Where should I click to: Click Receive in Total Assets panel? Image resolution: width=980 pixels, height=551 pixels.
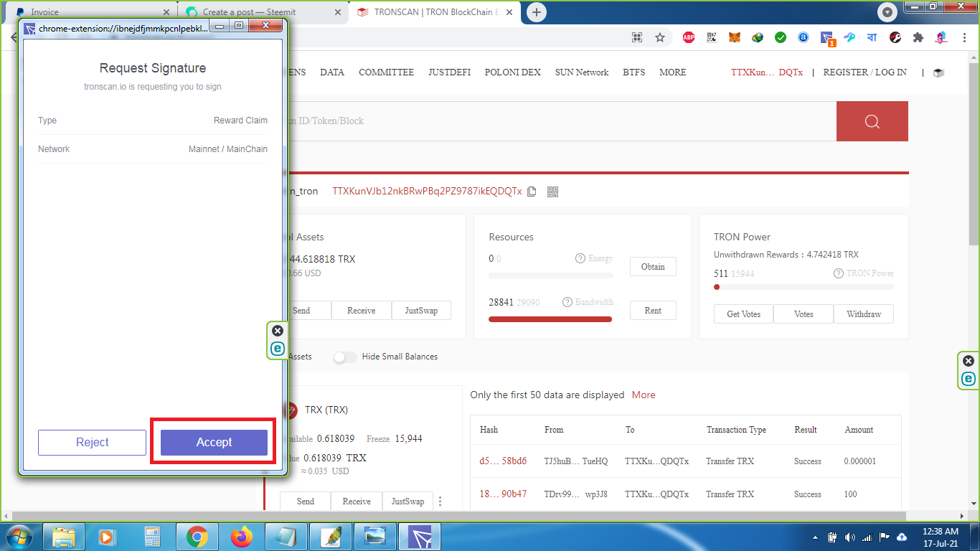pos(362,311)
